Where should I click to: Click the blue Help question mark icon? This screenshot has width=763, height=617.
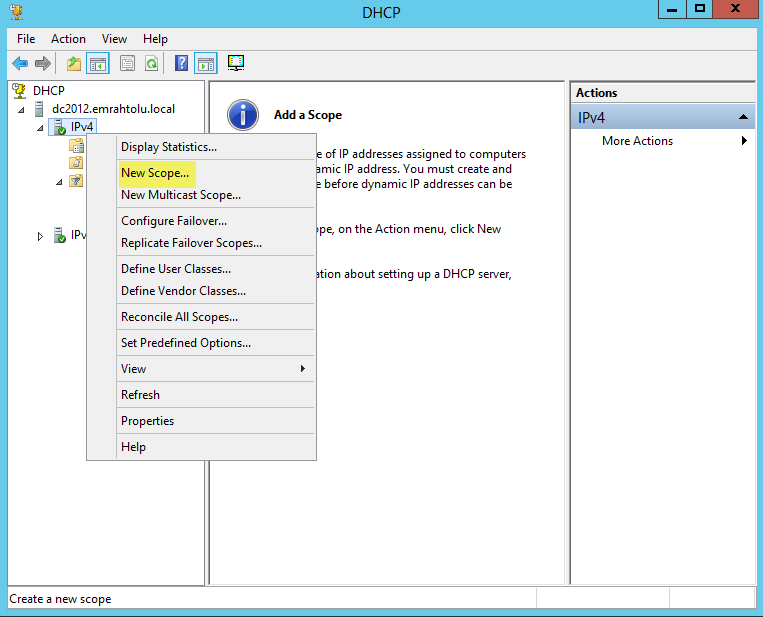[182, 63]
